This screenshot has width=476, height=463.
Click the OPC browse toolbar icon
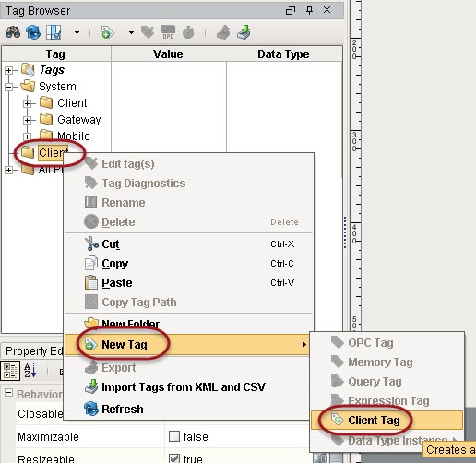pyautogui.click(x=168, y=32)
